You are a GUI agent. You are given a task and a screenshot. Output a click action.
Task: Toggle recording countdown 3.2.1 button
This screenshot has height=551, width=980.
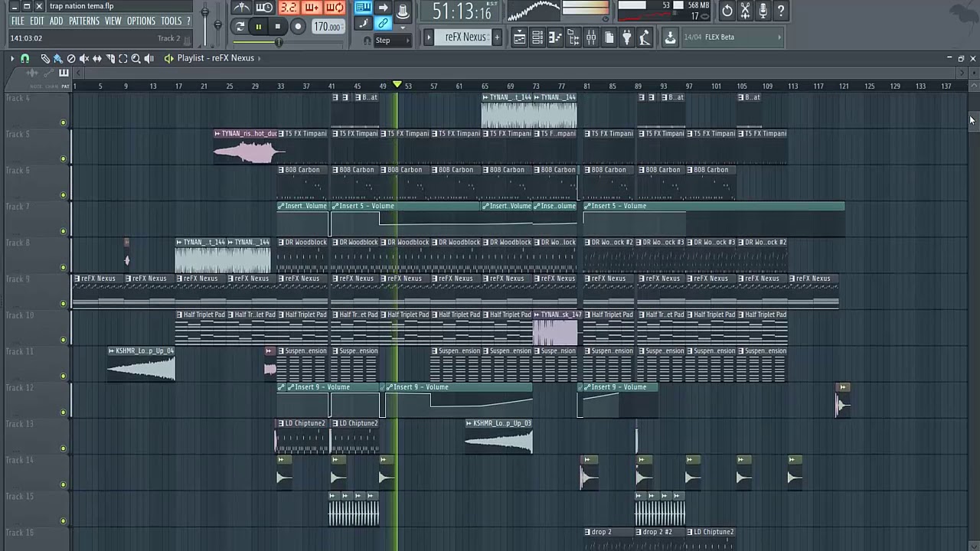(x=288, y=8)
